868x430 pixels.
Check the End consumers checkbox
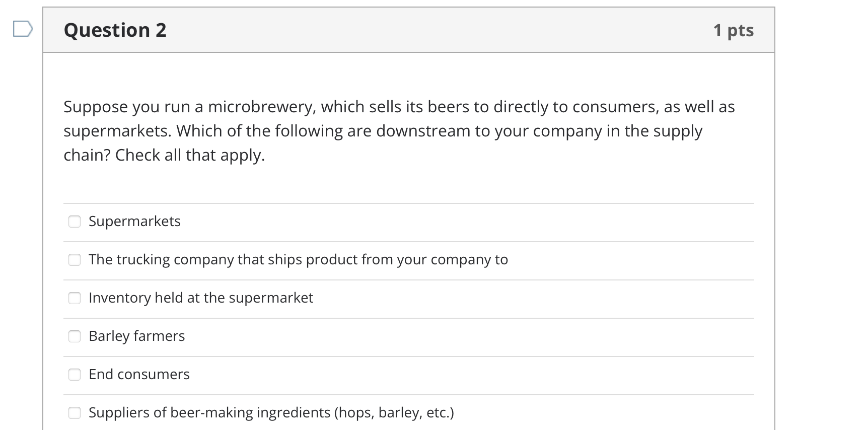[74, 374]
